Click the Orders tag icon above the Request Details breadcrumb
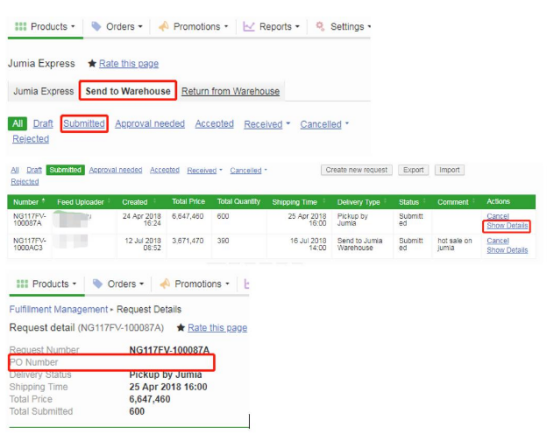554x435 pixels. click(98, 283)
